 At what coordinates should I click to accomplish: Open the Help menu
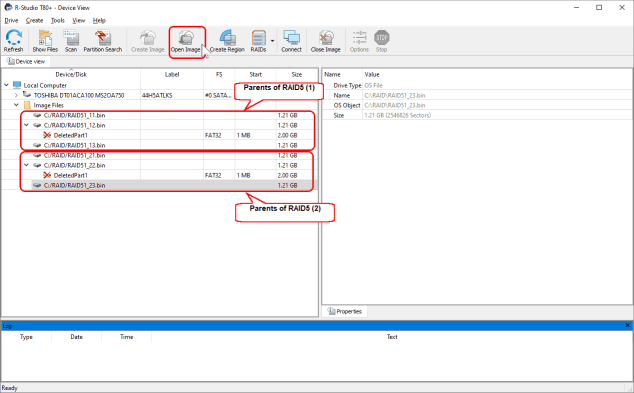[99, 20]
